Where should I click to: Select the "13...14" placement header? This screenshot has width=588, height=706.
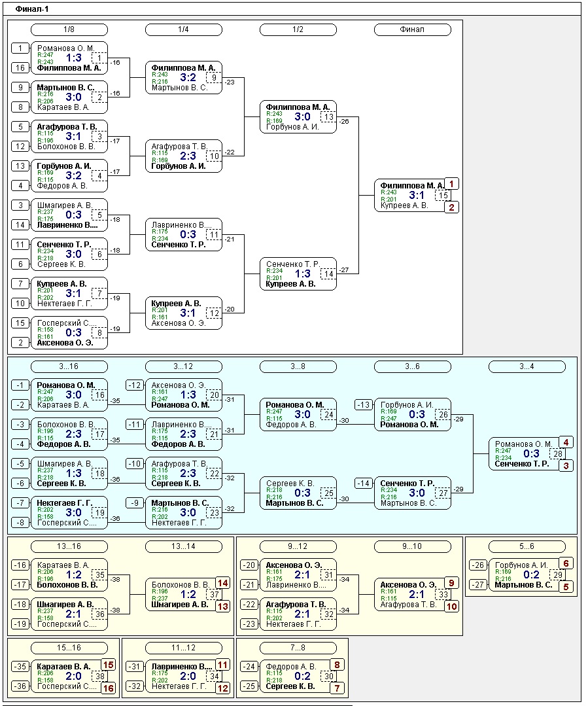point(184,546)
